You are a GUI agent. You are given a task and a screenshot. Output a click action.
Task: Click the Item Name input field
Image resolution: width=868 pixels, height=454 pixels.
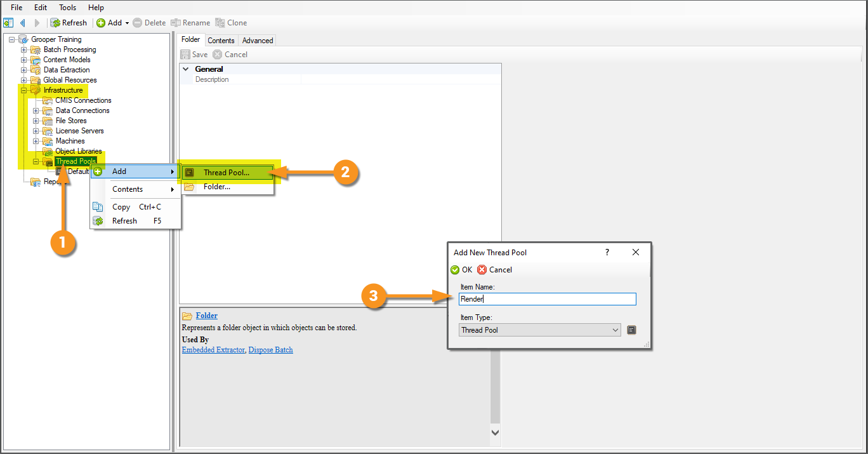pos(547,299)
